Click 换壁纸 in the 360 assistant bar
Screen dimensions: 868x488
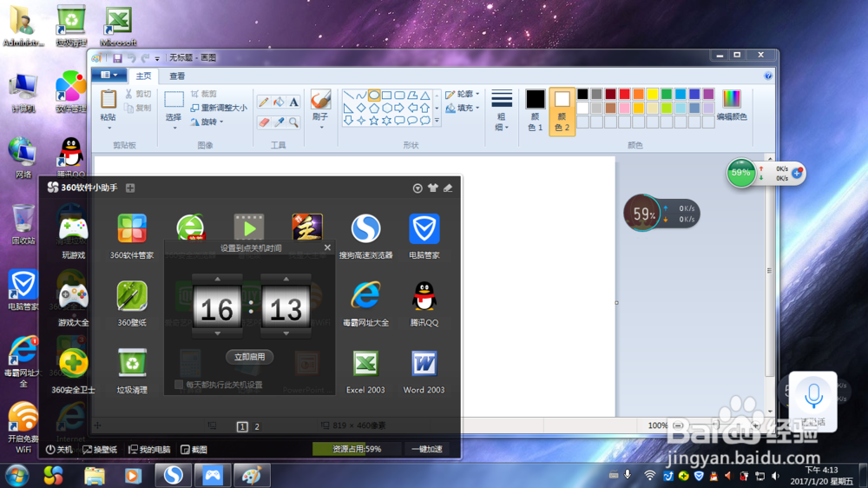[100, 449]
